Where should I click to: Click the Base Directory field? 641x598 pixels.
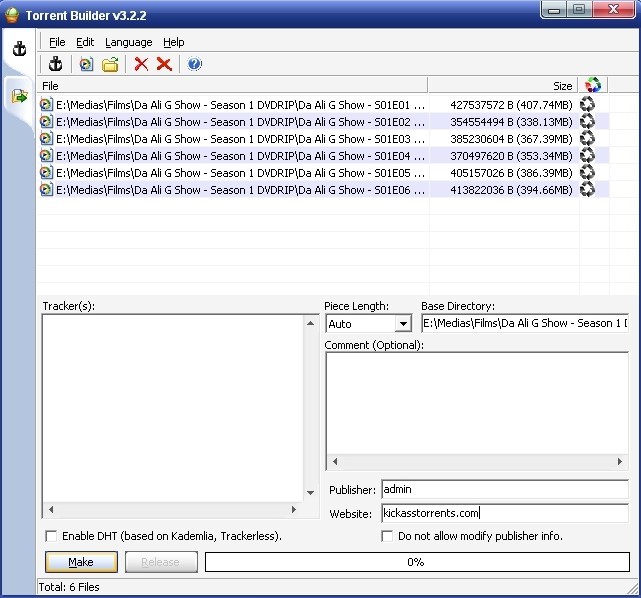pos(525,323)
